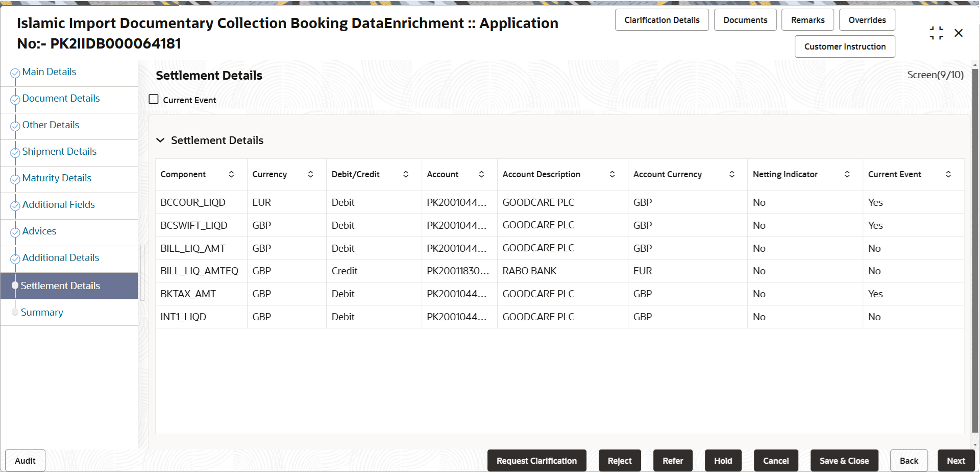
Task: Toggle sorting on the Component column
Action: click(x=232, y=174)
